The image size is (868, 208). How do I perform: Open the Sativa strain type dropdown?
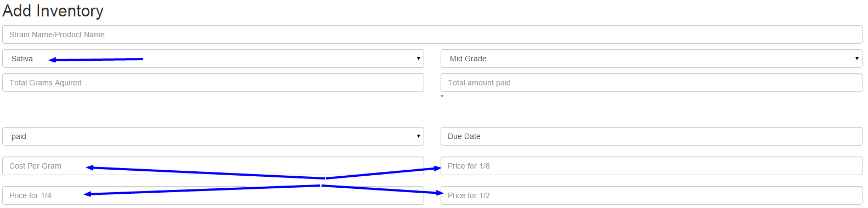[213, 59]
